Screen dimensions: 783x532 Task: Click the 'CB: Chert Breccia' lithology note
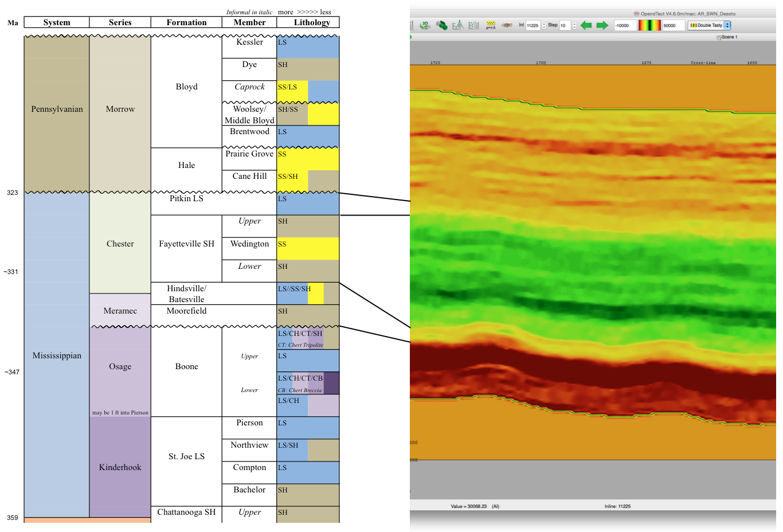(x=300, y=390)
